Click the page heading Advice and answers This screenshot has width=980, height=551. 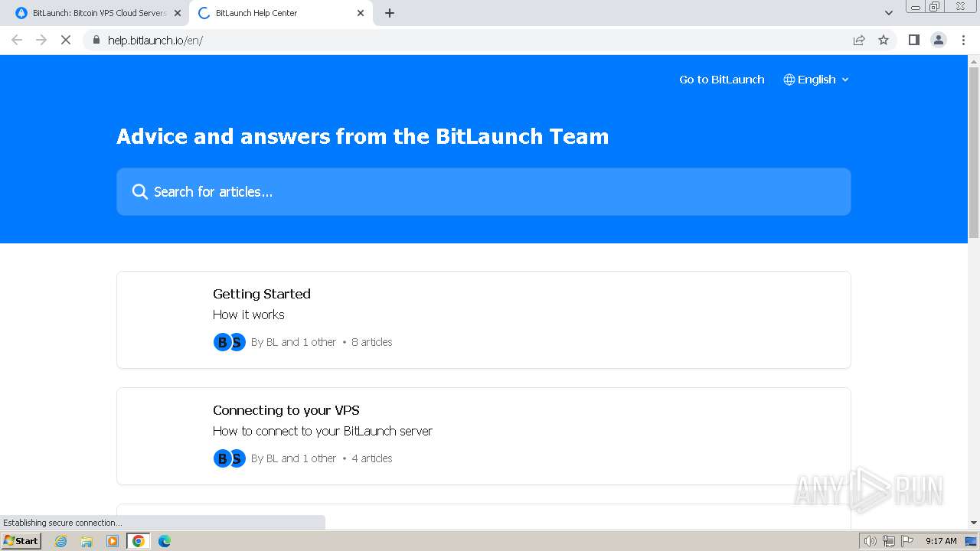[x=363, y=136]
